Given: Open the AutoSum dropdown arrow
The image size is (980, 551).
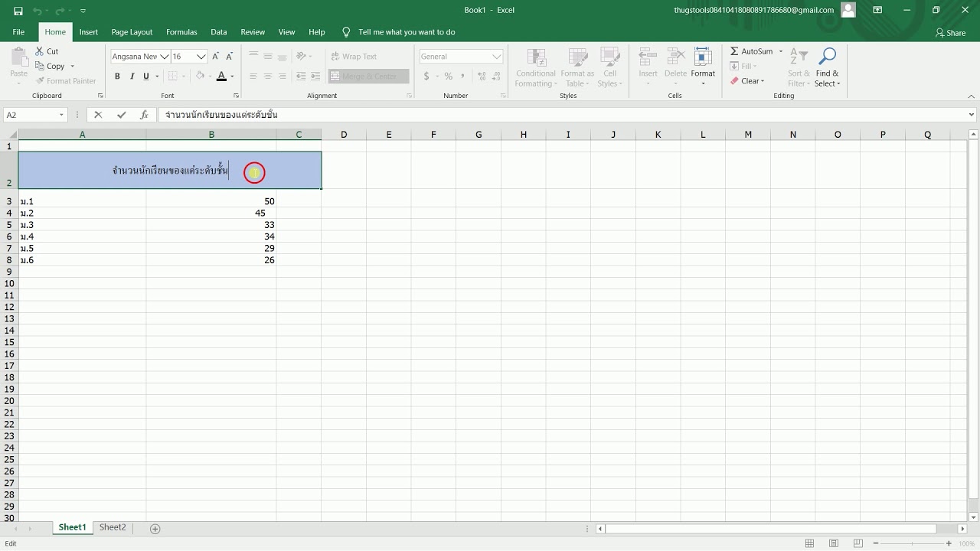Looking at the screenshot, I should tap(781, 51).
